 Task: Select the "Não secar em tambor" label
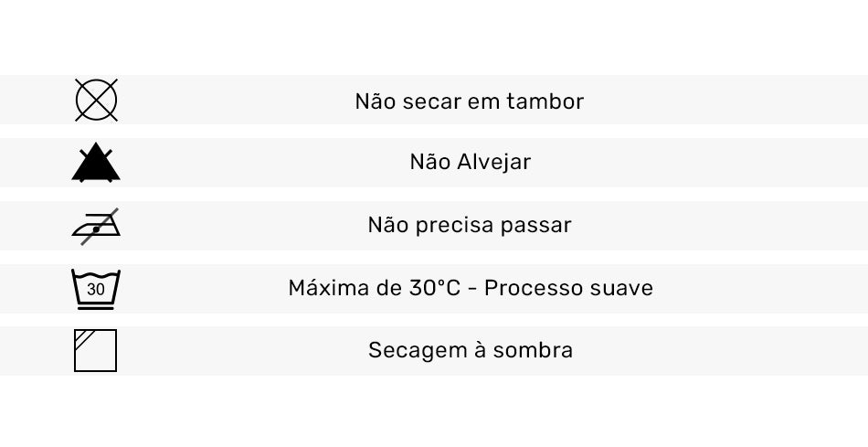(x=469, y=101)
